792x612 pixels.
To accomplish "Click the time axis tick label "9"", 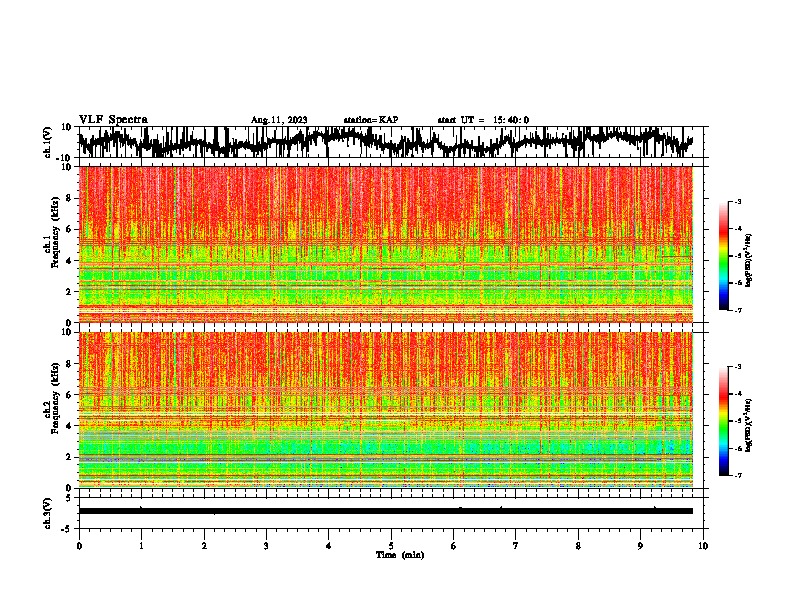I will point(640,546).
